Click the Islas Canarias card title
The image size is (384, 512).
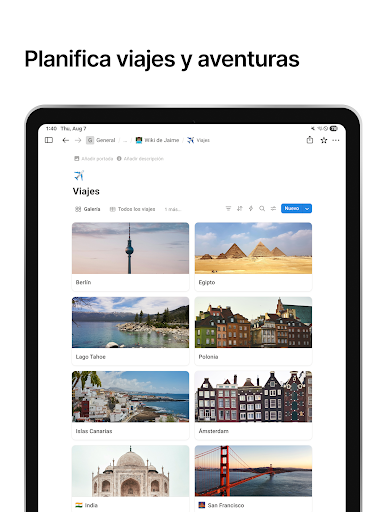(94, 431)
